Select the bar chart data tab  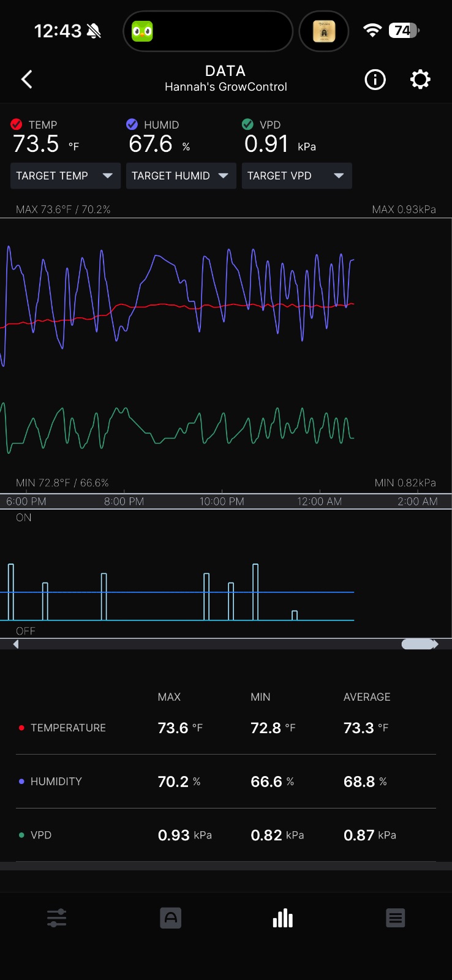[x=282, y=918]
